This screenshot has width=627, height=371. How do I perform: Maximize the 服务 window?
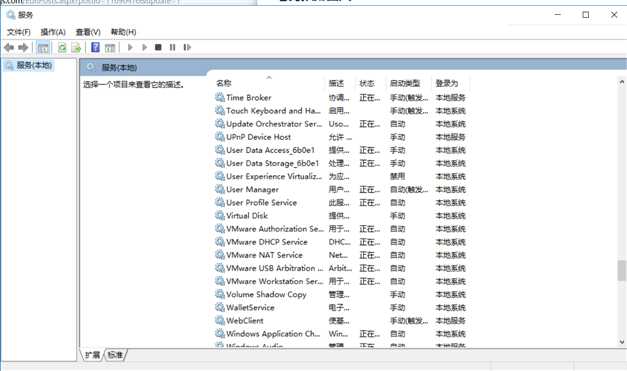586,15
